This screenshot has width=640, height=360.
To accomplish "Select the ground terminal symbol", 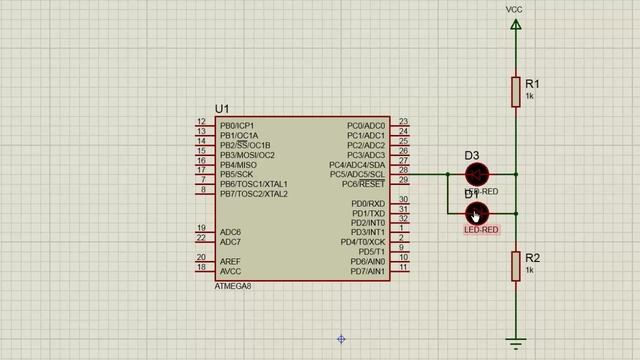I will tap(516, 344).
